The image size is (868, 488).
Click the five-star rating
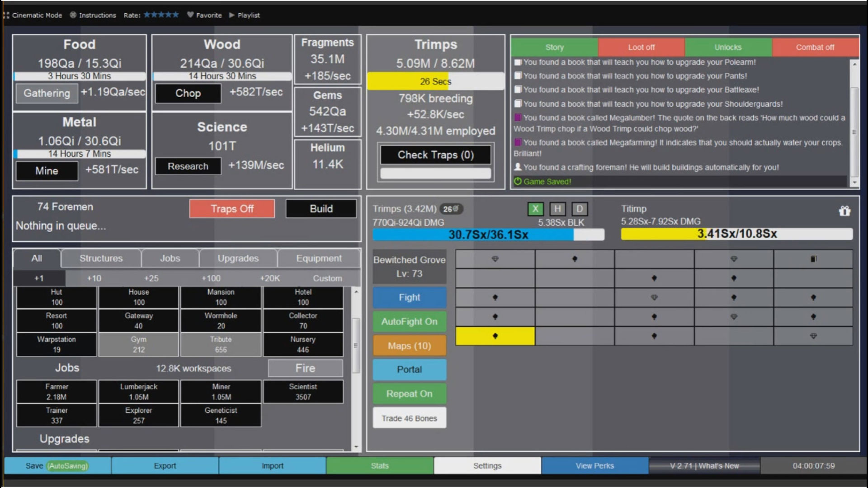click(161, 15)
